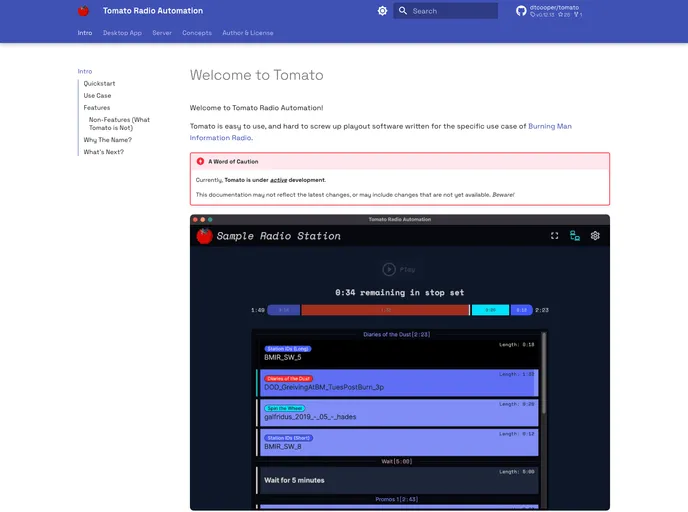Click the Tomato Radio Automation site title
This screenshot has width=688, height=512.
(x=153, y=11)
